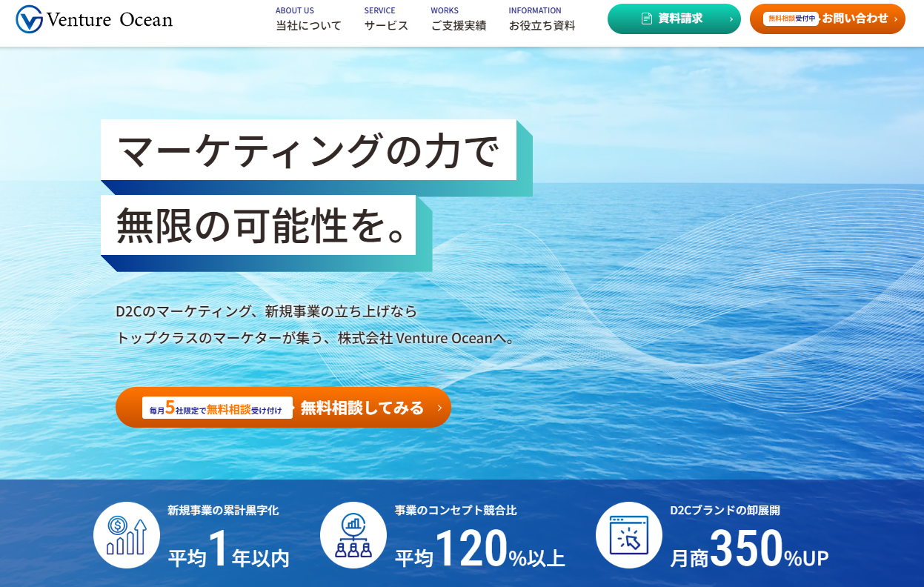Click the 無料相談受付中 badge

(x=791, y=19)
